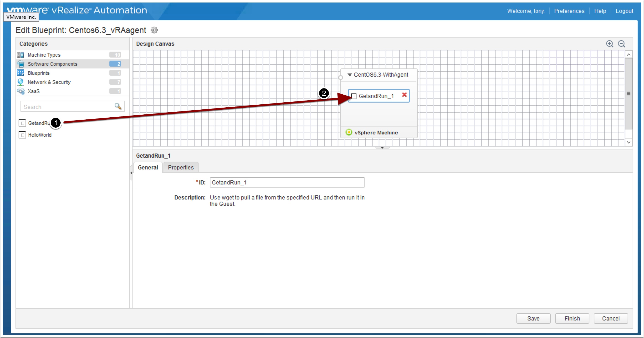Click the Finish button
Viewport: 644px width, 338px height.
point(572,318)
